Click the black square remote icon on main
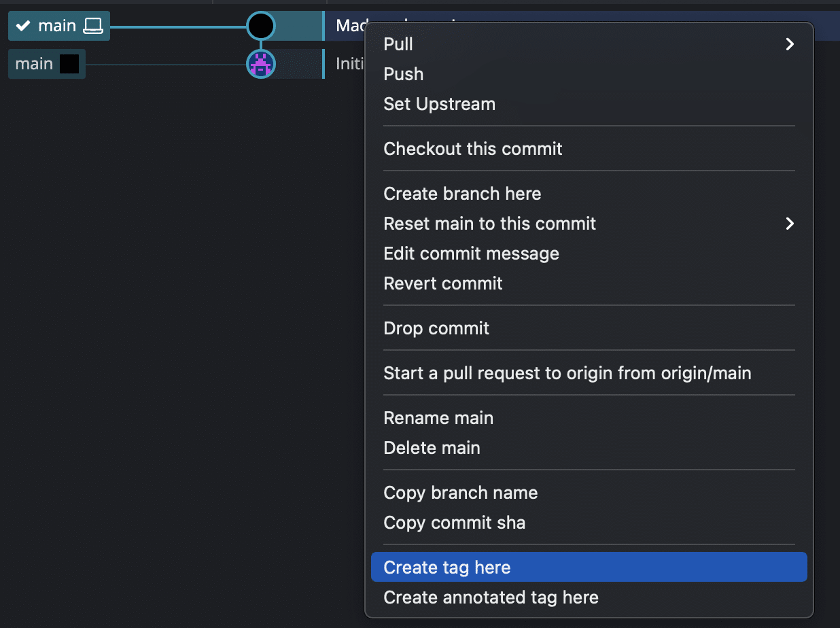The image size is (840, 628). point(69,64)
